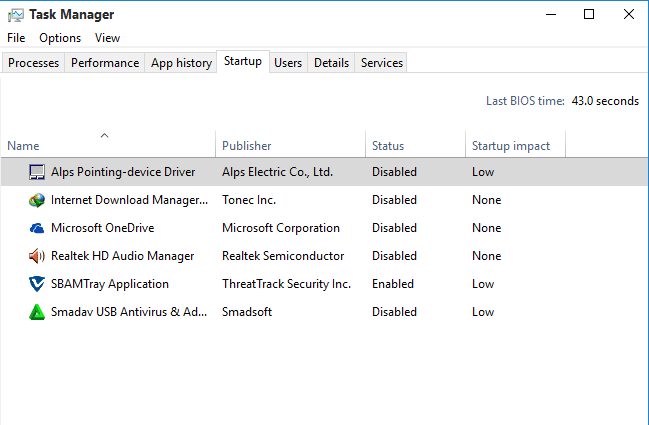Switch to the Users tab
This screenshot has height=425, width=649.
point(288,63)
